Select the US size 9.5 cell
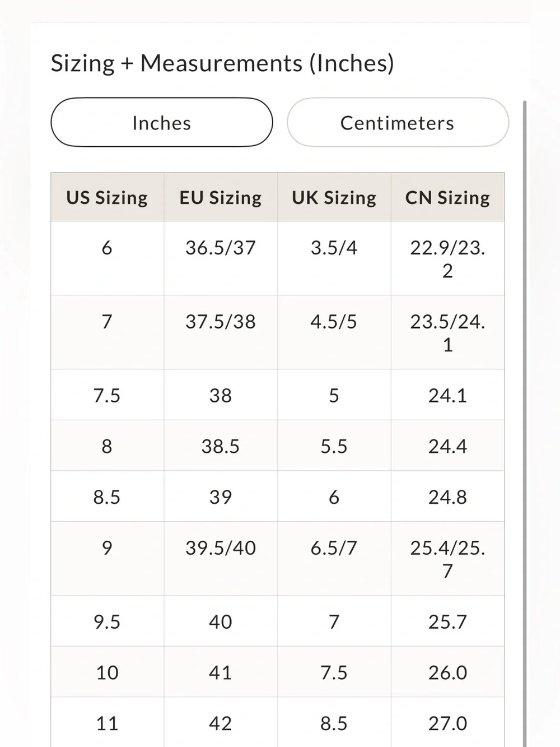 click(x=107, y=621)
